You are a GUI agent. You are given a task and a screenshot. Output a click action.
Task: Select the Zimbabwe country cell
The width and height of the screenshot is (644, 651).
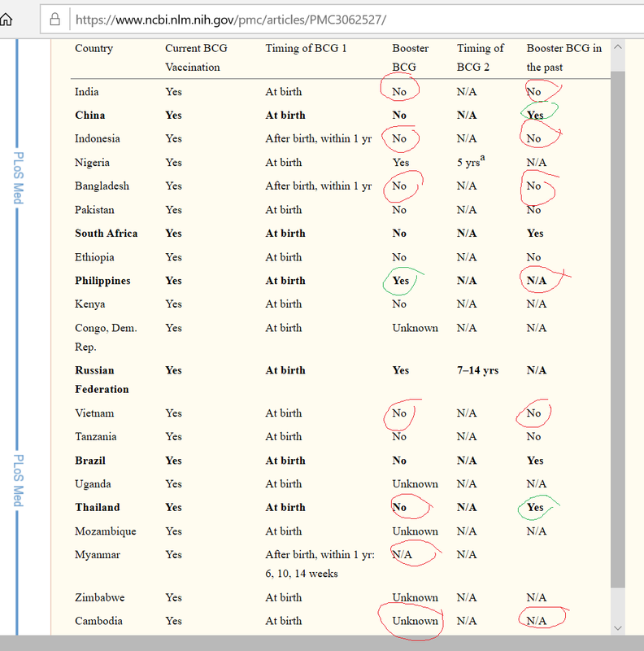click(x=99, y=597)
